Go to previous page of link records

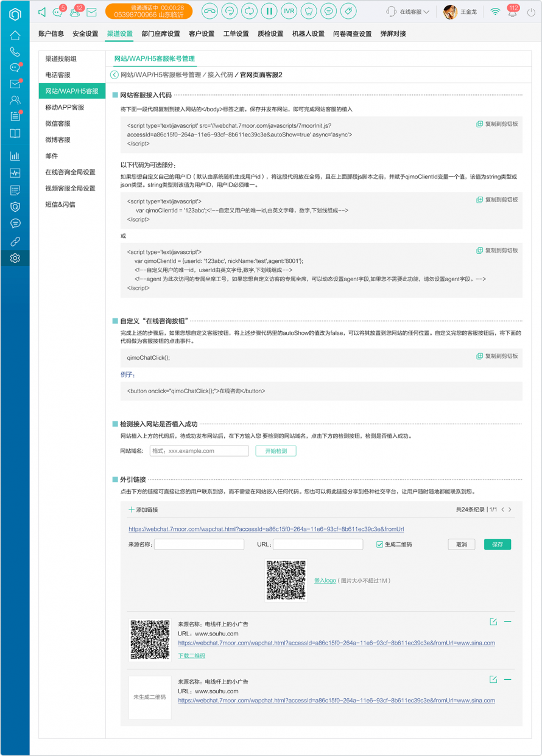(x=503, y=509)
